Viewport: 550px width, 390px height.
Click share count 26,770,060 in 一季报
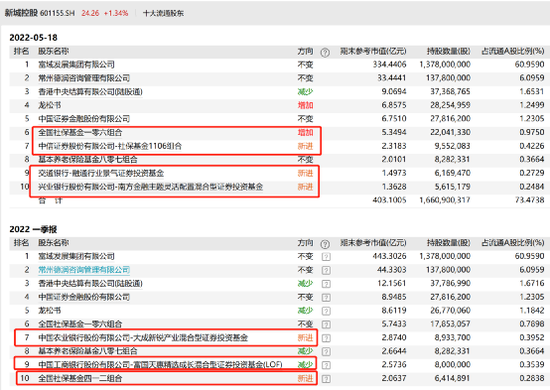(450, 310)
